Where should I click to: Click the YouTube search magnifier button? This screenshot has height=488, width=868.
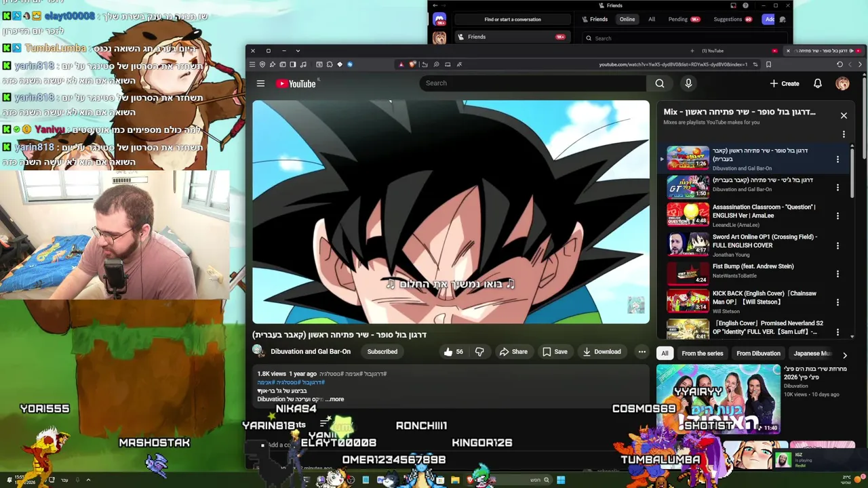660,83
